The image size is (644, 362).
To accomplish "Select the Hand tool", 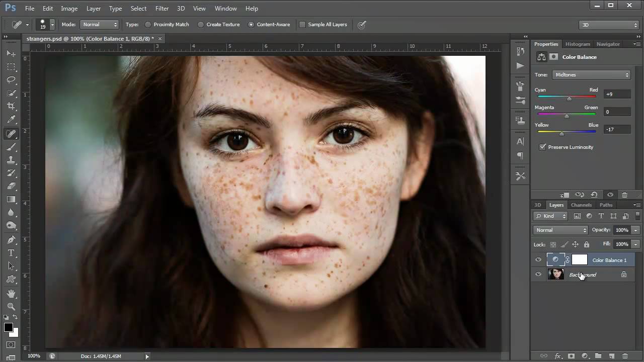I will 11,293.
